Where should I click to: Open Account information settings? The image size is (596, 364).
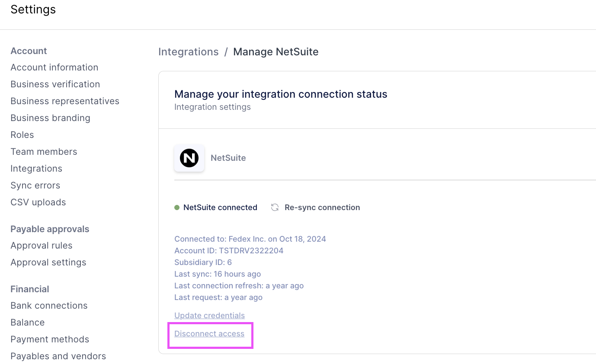pos(54,67)
